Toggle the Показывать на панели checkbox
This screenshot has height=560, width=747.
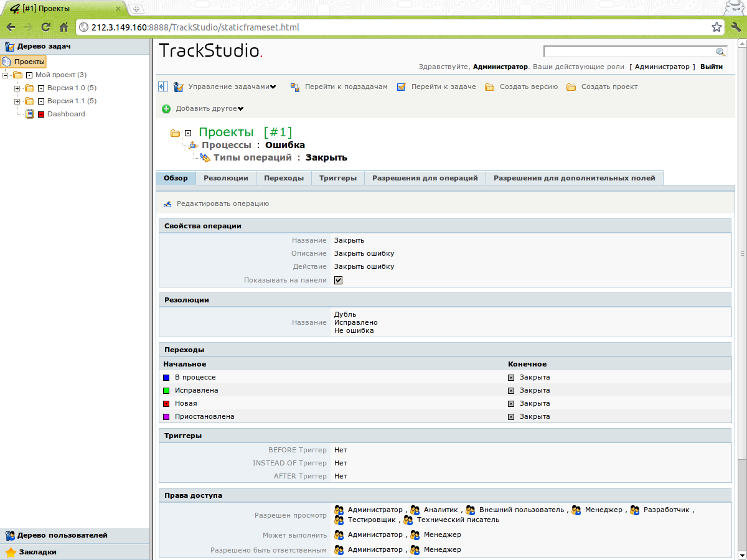[339, 280]
